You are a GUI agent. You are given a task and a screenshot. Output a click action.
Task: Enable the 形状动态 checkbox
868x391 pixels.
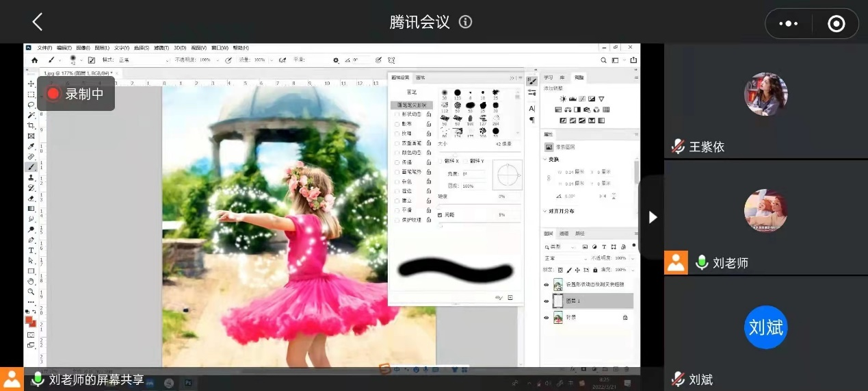tap(397, 114)
